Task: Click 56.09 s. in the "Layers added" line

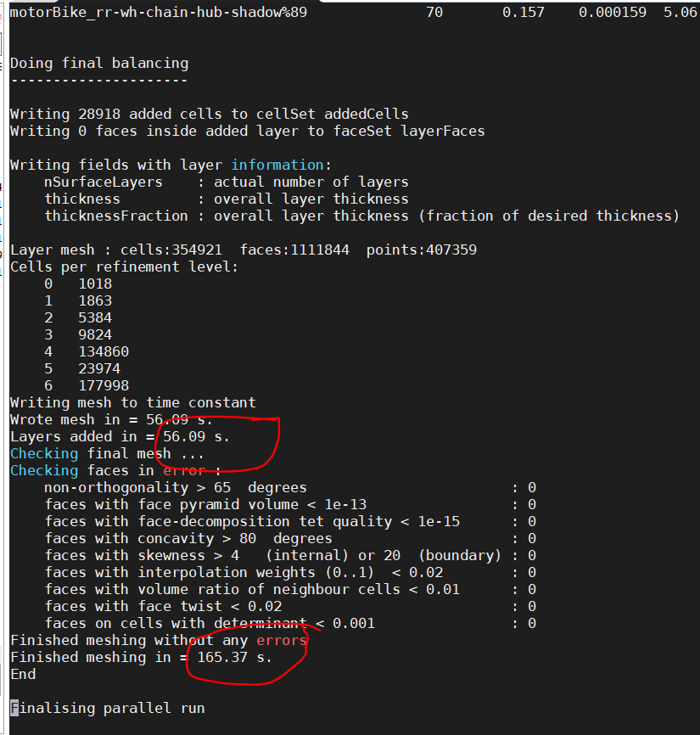Action: point(196,436)
